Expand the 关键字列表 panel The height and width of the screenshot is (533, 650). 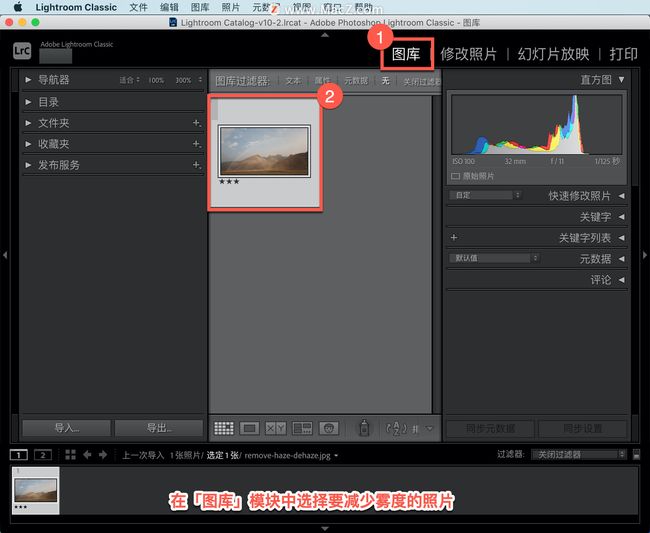click(x=621, y=238)
